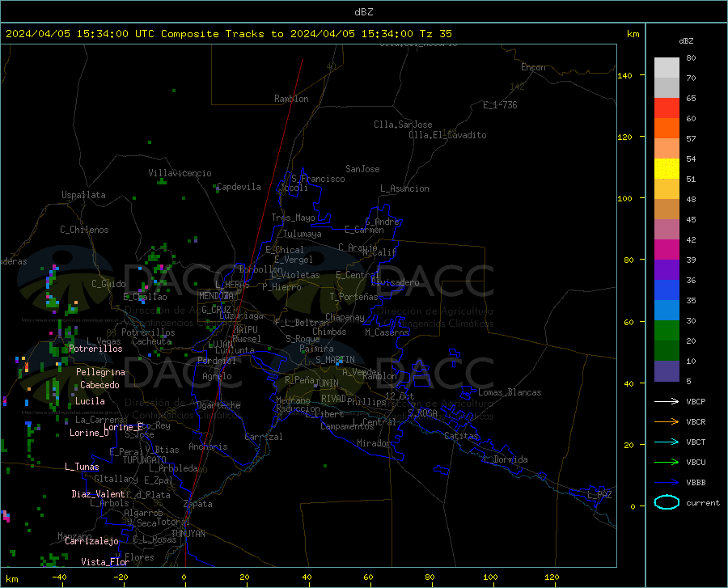This screenshot has width=728, height=588.
Task: Click the cyan VBCT arrow icon
Action: click(x=667, y=442)
